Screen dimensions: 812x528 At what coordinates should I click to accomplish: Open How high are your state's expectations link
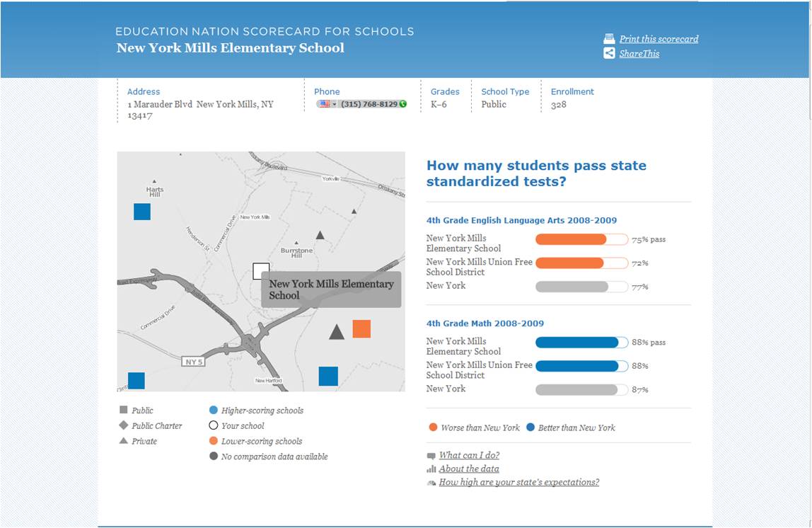519,483
